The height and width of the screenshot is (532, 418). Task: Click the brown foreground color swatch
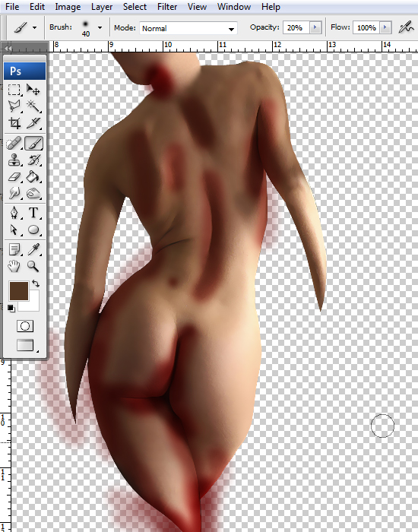[x=19, y=291]
